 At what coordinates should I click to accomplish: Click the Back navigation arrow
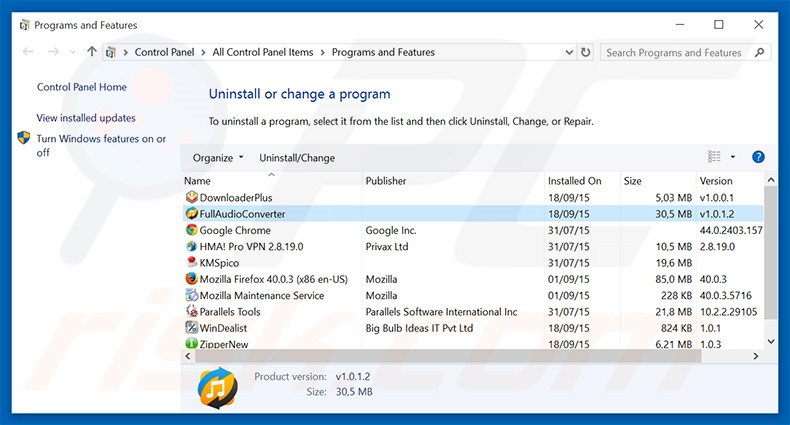(x=28, y=52)
